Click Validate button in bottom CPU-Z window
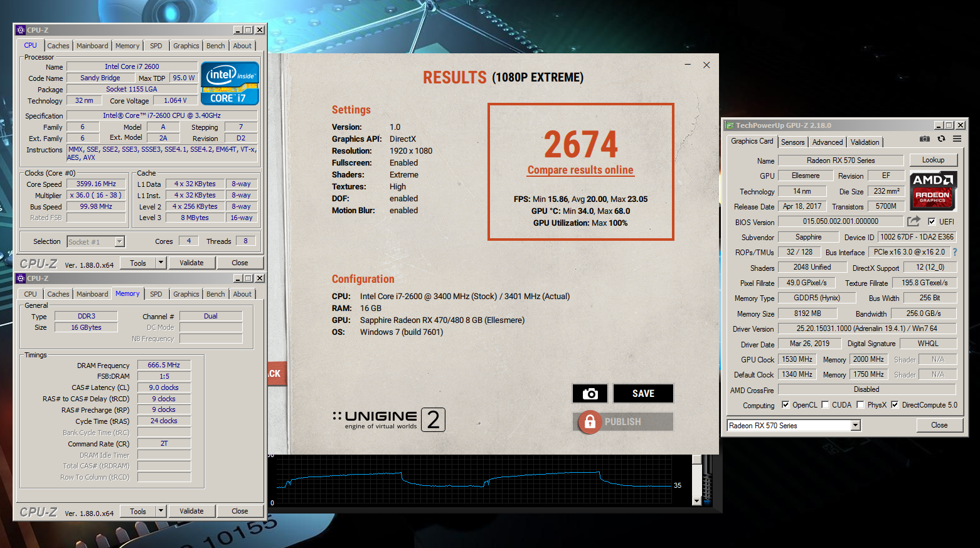This screenshot has width=980, height=548. tap(191, 511)
